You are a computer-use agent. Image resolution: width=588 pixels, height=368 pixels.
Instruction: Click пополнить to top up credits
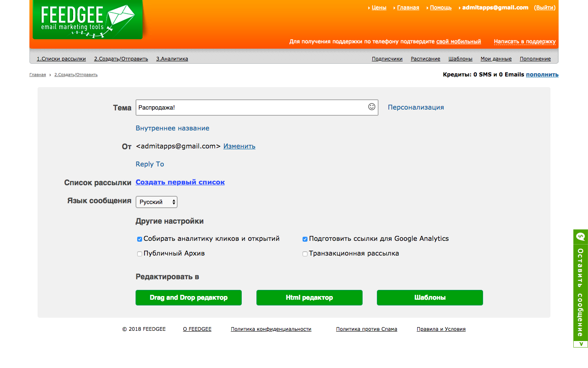click(542, 74)
